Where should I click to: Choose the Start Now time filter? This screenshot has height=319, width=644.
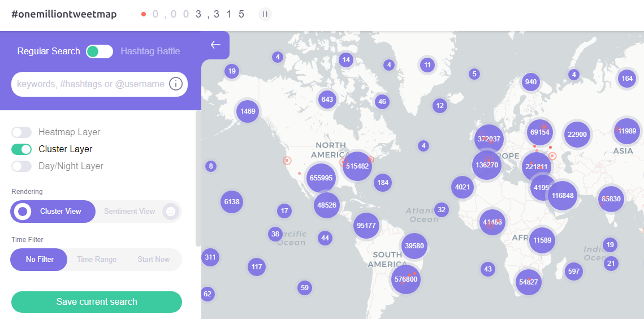(153, 260)
